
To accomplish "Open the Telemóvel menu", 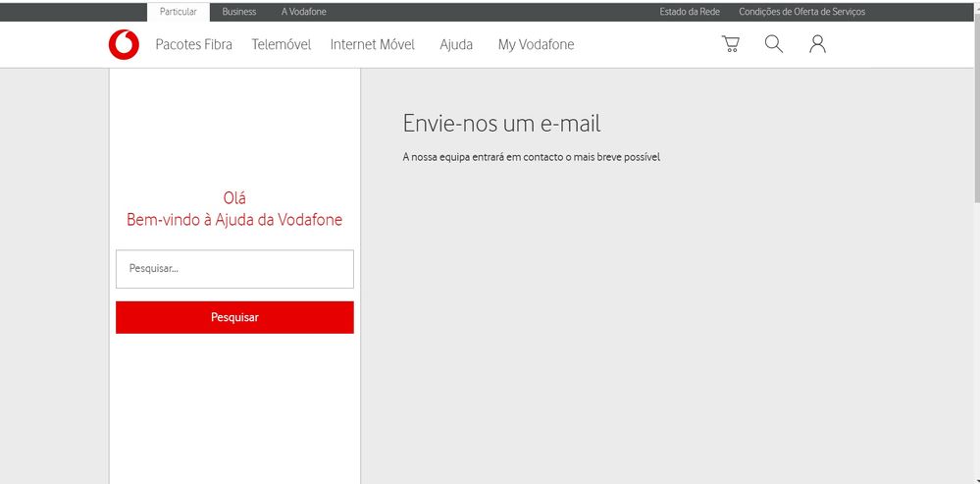I will (282, 44).
